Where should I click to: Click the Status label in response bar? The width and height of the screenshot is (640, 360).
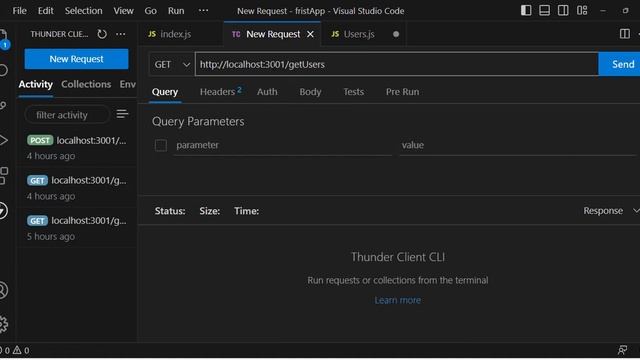point(170,211)
